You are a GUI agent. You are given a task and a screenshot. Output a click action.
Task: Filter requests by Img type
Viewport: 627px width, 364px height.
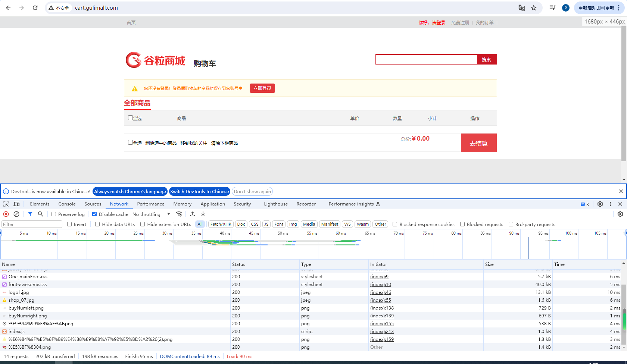(x=293, y=224)
